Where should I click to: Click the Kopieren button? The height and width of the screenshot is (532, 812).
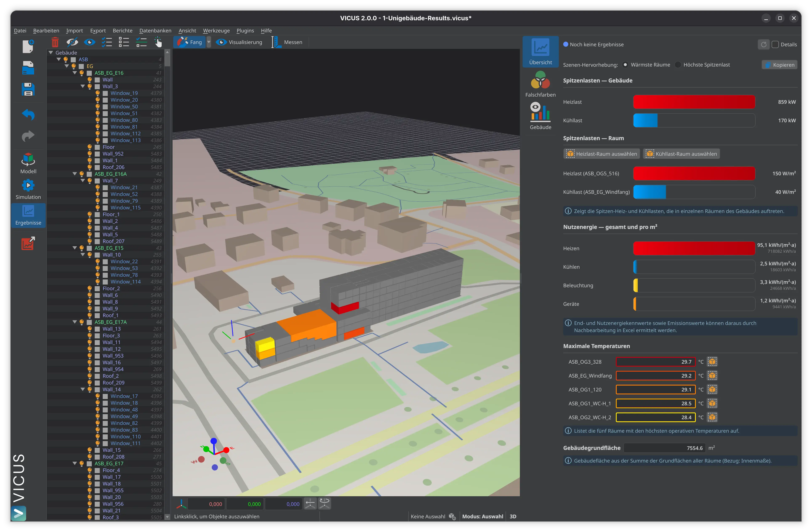pyautogui.click(x=779, y=65)
